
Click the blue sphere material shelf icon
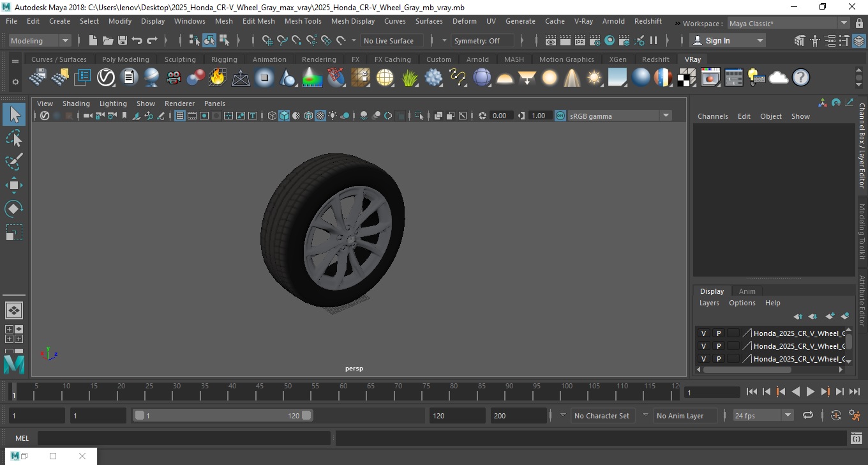(x=641, y=78)
